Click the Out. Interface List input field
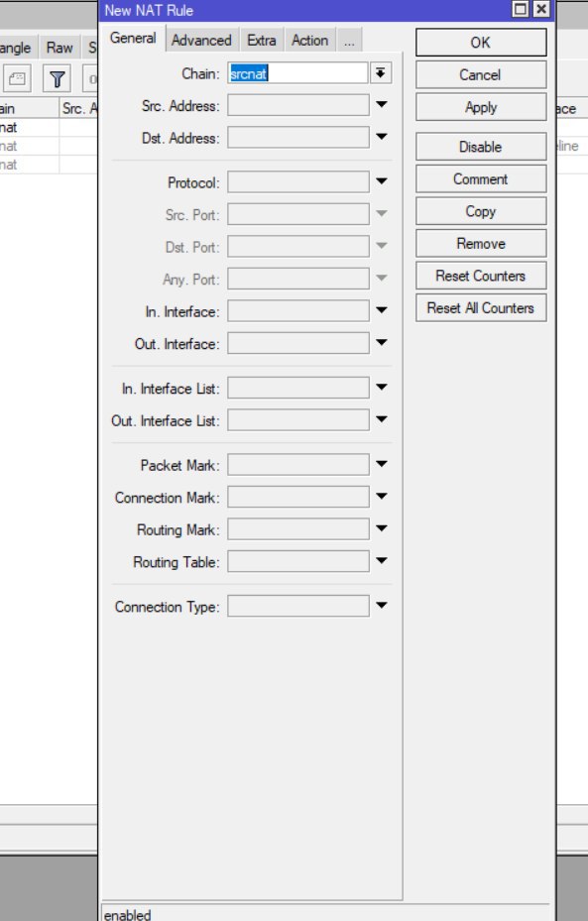Image resolution: width=588 pixels, height=921 pixels. 298,420
